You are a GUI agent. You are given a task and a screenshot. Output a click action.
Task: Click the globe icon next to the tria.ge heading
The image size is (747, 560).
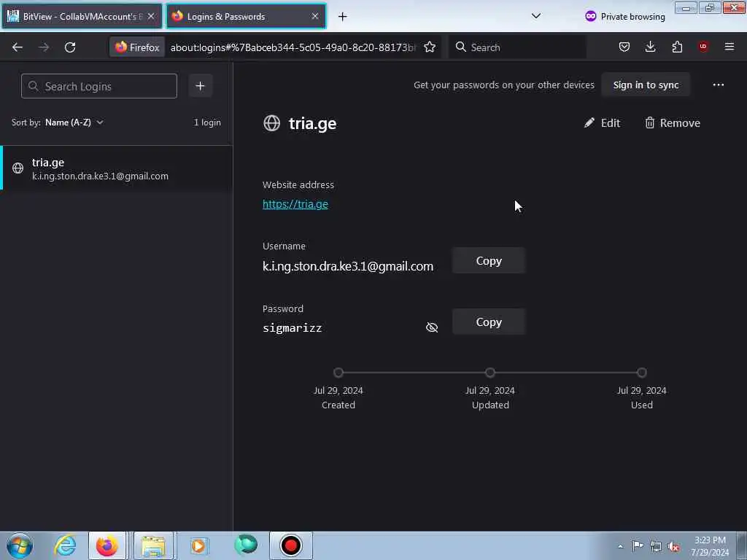(271, 123)
